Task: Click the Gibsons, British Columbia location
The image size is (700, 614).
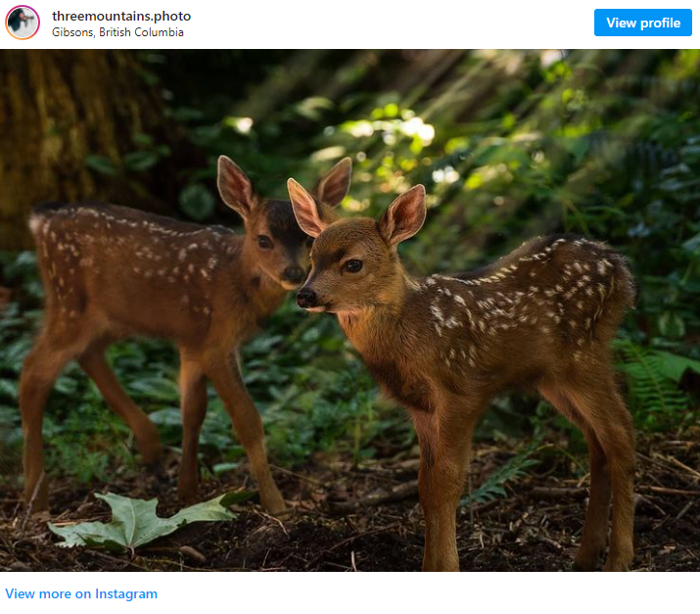Action: click(117, 32)
